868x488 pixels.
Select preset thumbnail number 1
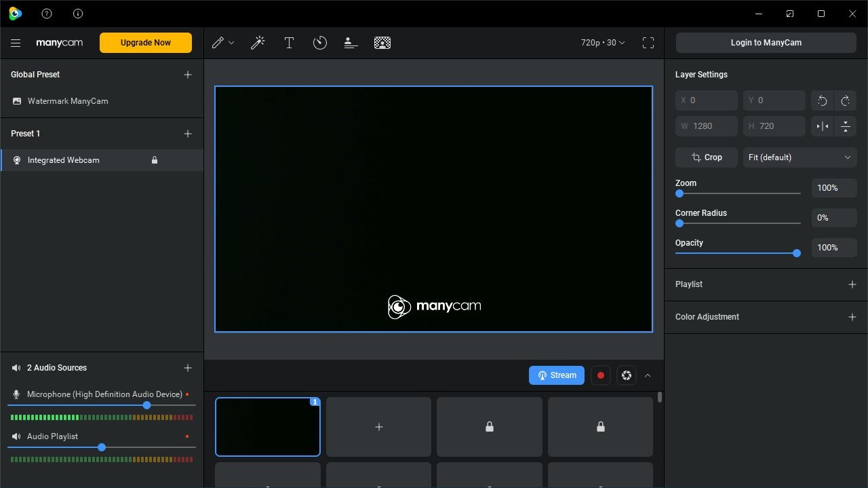pos(268,427)
